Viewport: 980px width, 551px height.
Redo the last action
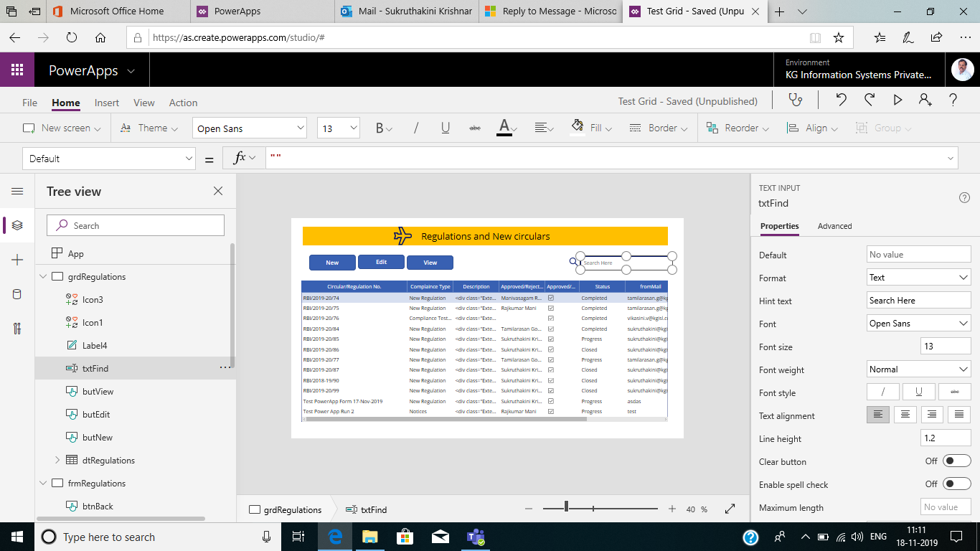coord(870,100)
